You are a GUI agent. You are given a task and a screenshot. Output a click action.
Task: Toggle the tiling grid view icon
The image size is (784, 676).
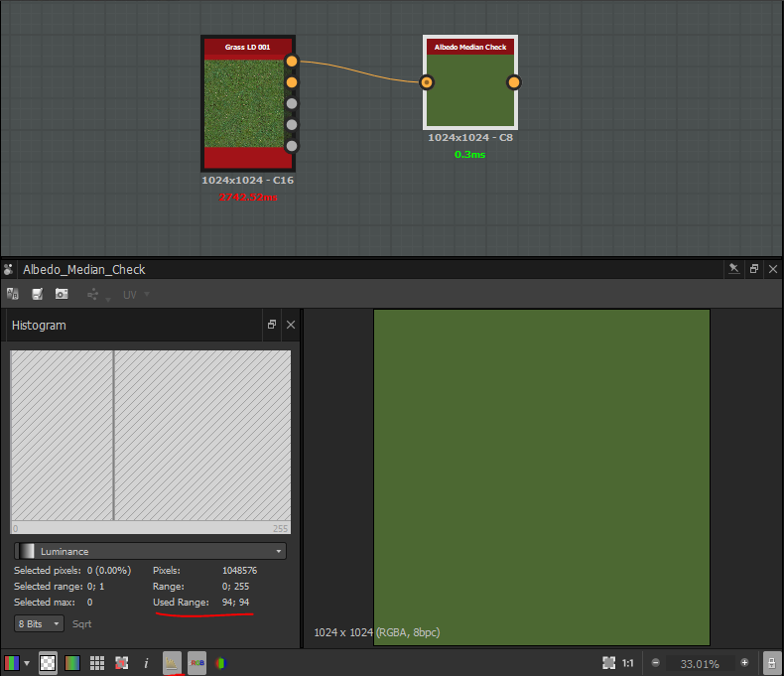pos(97,662)
